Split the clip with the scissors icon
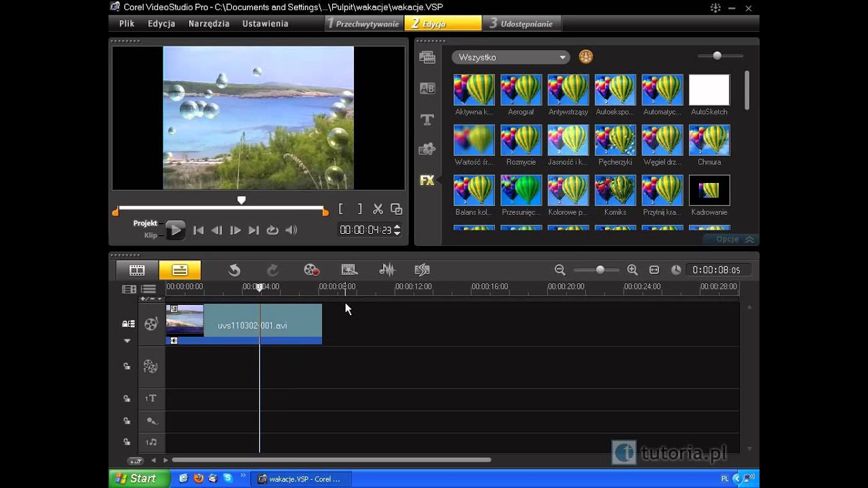This screenshot has width=868, height=488. [378, 209]
